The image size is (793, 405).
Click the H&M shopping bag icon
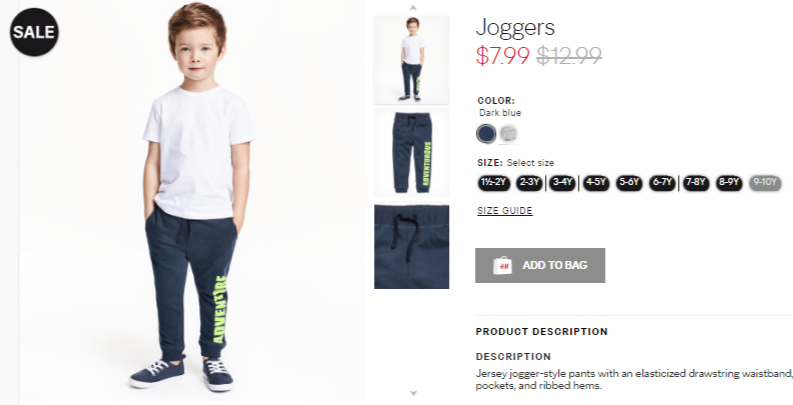tap(502, 265)
